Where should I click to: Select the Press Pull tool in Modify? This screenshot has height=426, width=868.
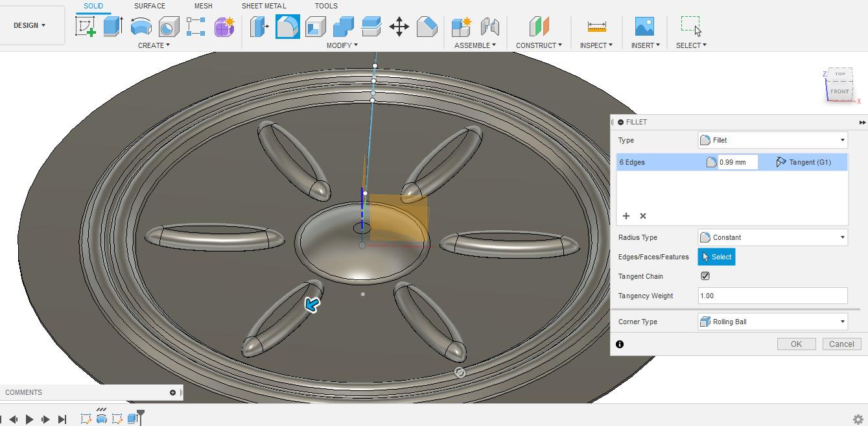point(259,27)
